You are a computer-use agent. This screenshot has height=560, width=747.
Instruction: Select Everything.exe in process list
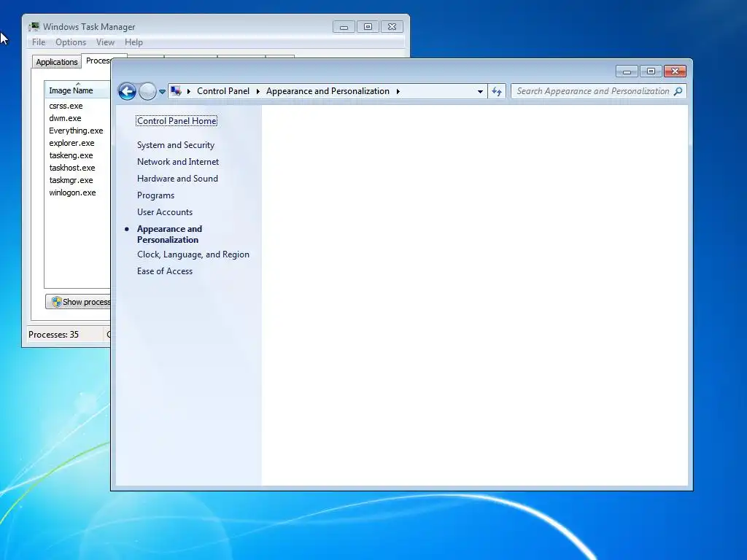[77, 131]
